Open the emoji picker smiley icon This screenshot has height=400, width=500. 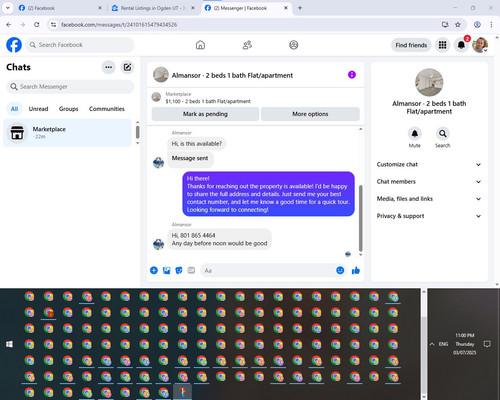coord(340,270)
